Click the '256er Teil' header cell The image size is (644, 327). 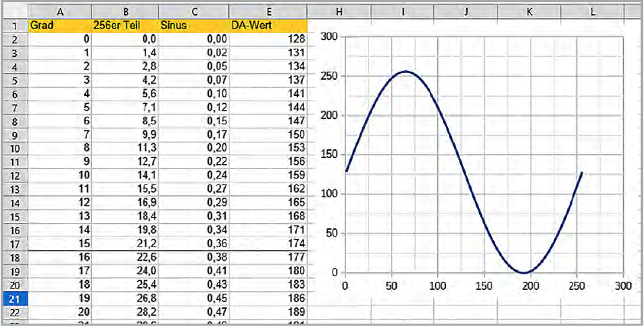tap(125, 26)
